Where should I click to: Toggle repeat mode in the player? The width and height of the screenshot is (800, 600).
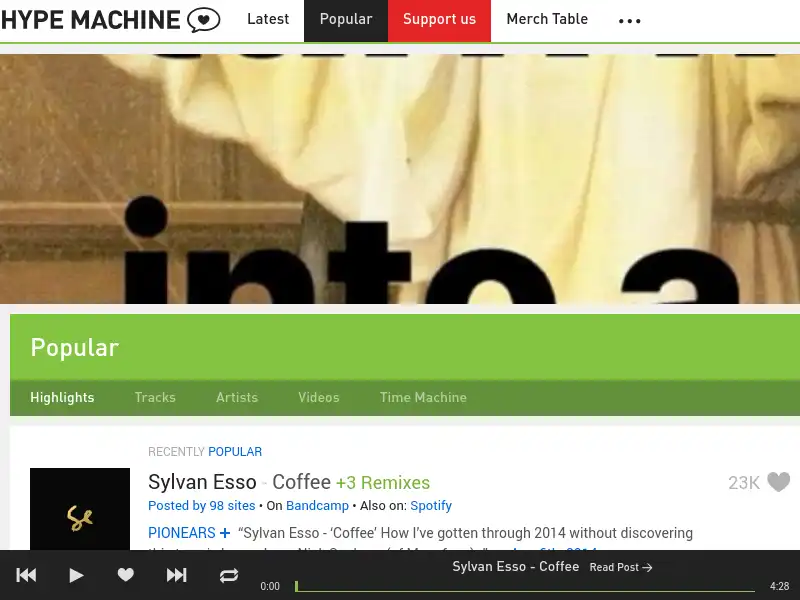(228, 574)
